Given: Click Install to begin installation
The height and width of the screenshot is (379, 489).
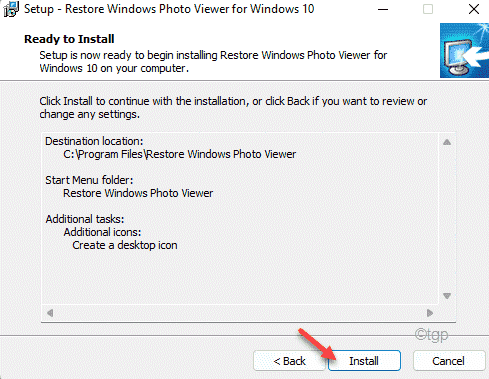Looking at the screenshot, I should (364, 361).
